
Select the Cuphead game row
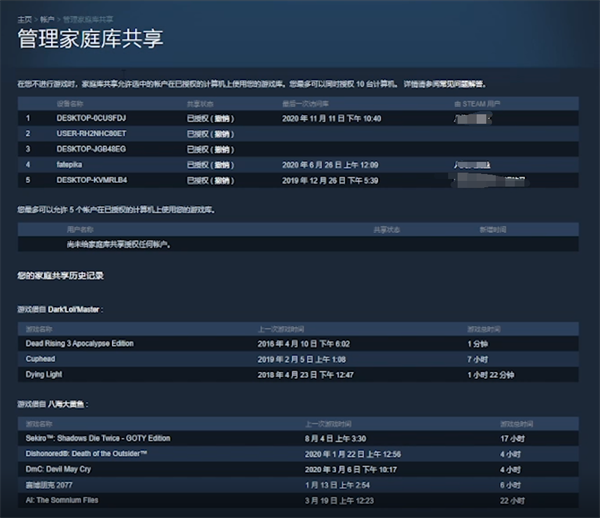pos(298,359)
